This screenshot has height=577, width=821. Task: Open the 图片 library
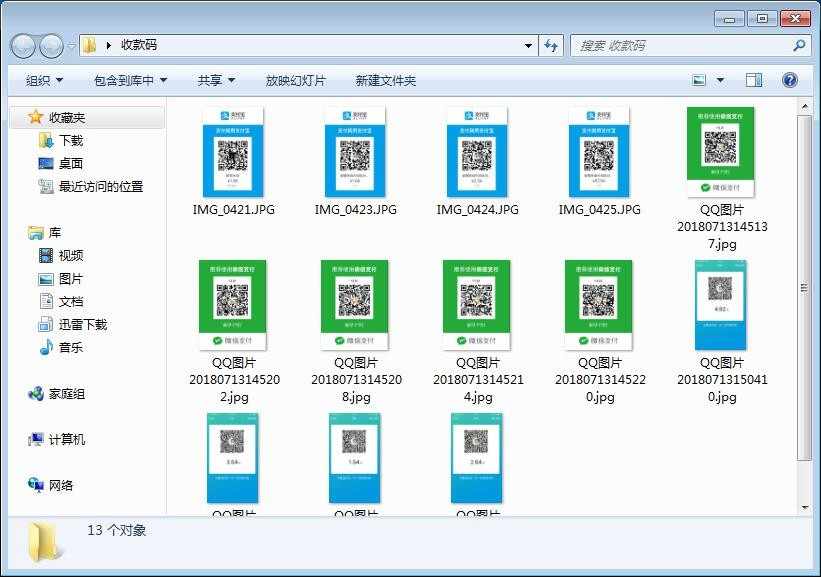[x=71, y=279]
